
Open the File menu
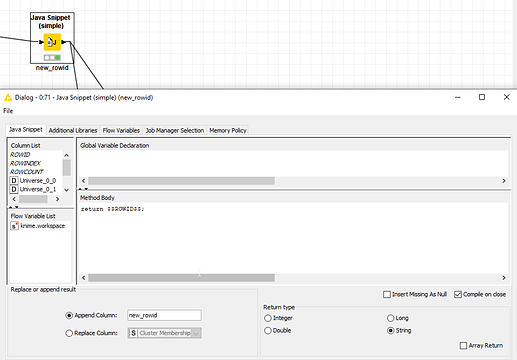coord(8,111)
